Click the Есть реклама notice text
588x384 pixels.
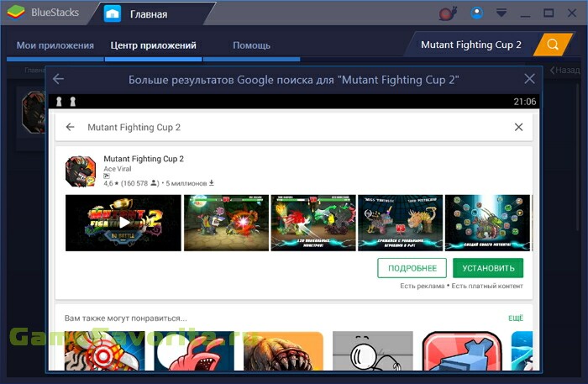point(423,287)
